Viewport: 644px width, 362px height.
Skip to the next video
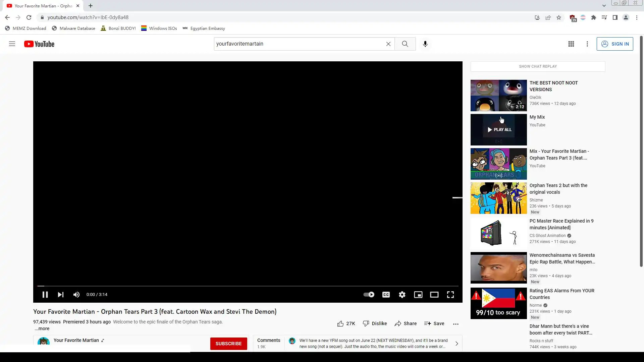61,295
